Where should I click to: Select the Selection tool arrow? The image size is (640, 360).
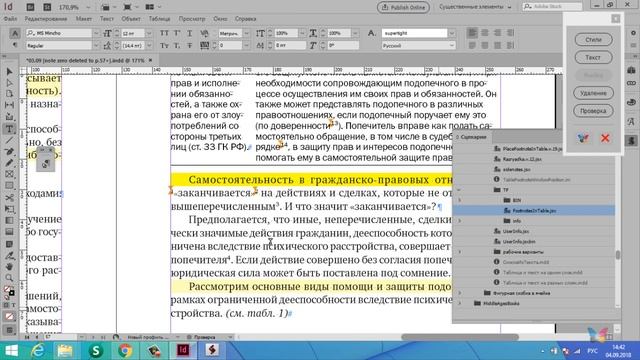point(9,72)
